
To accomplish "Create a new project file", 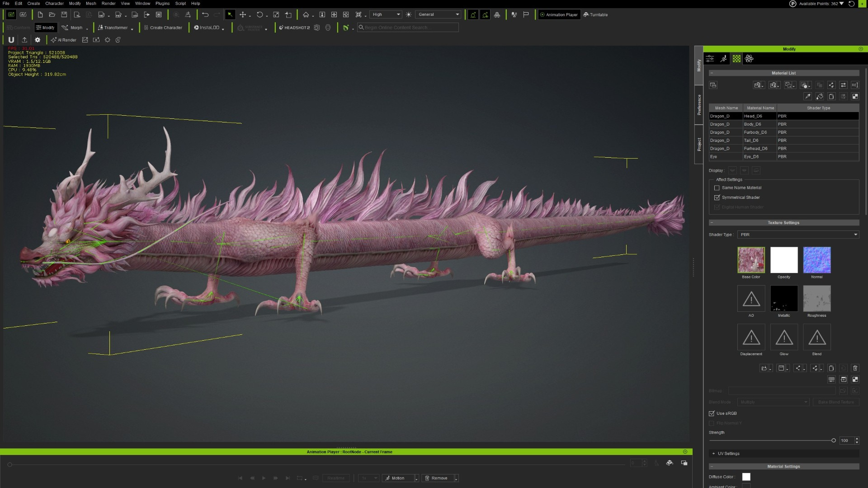I will tap(40, 14).
